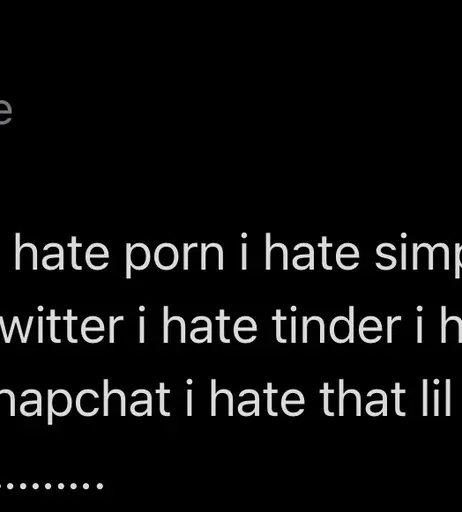
Task: Click the first fully visible dot in the row
Action: coord(10,486)
